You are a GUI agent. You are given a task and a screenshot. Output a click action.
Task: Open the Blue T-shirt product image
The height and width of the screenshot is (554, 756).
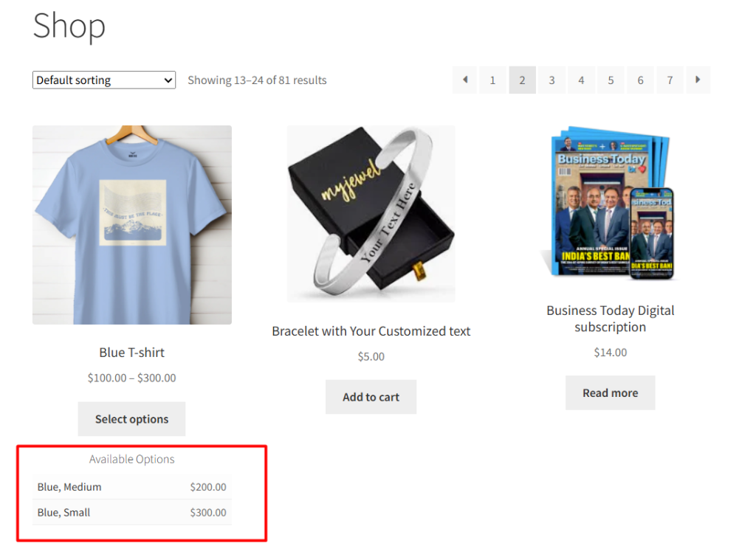[x=132, y=225]
